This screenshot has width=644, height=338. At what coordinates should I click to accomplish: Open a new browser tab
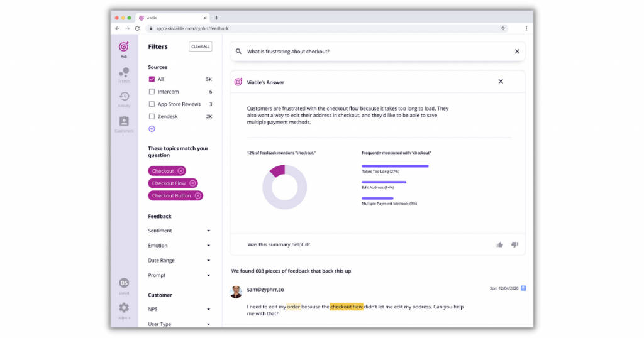217,18
